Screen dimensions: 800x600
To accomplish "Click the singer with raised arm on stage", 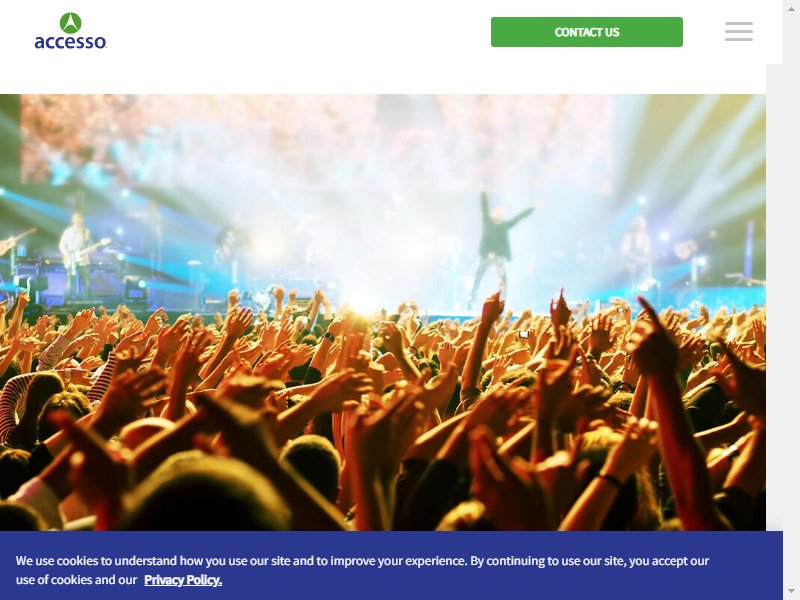I will (x=496, y=245).
